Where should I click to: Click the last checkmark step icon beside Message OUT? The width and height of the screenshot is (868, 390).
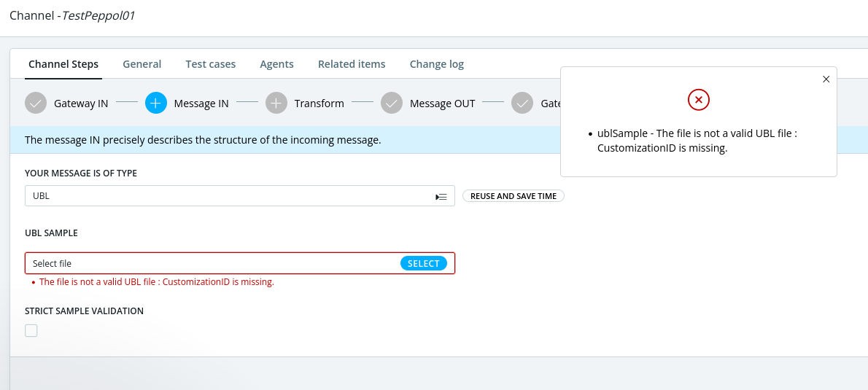522,104
